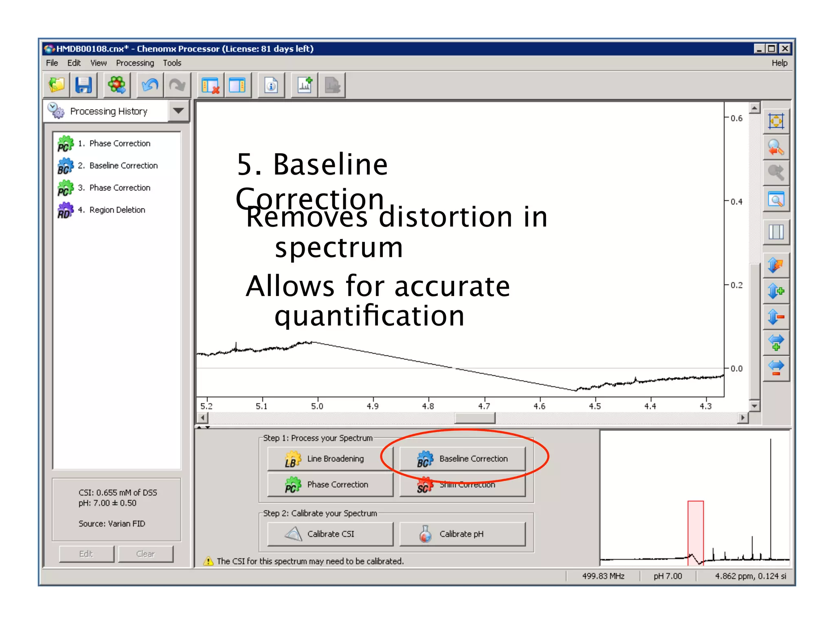Increase horizontal zoom with the plus arrow
Image resolution: width=834 pixels, height=644 pixels.
point(776,342)
